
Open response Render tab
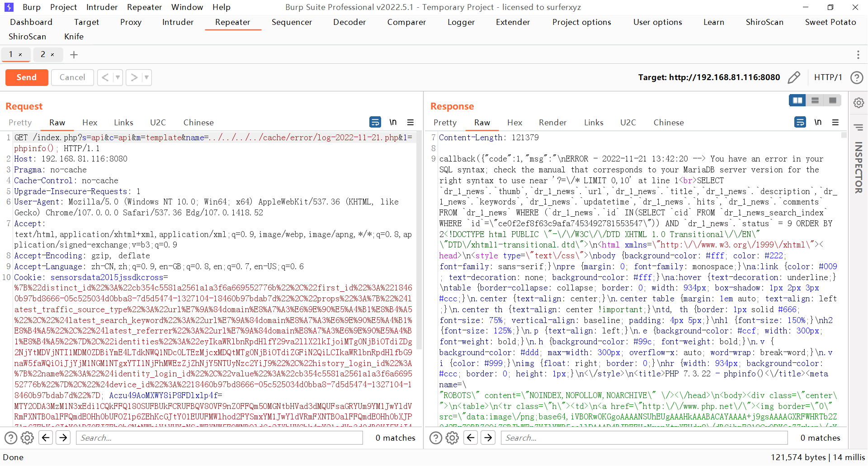click(x=552, y=123)
